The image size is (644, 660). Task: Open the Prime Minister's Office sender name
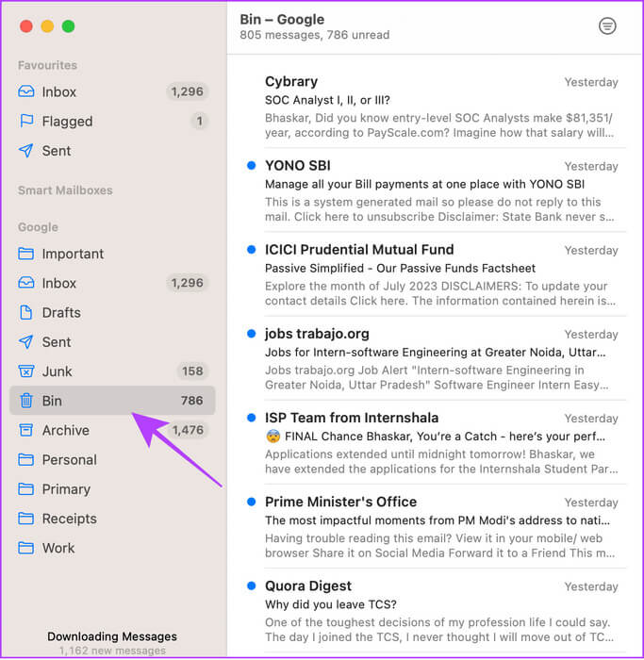(x=340, y=502)
